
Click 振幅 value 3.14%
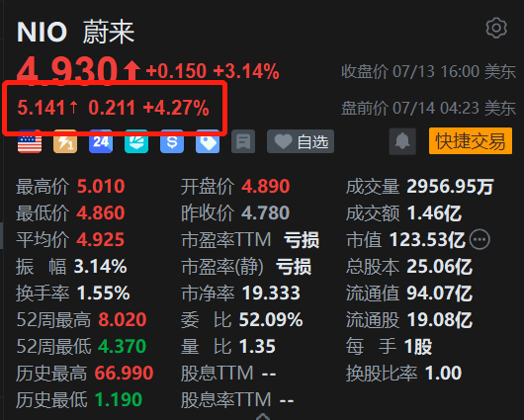(100, 267)
